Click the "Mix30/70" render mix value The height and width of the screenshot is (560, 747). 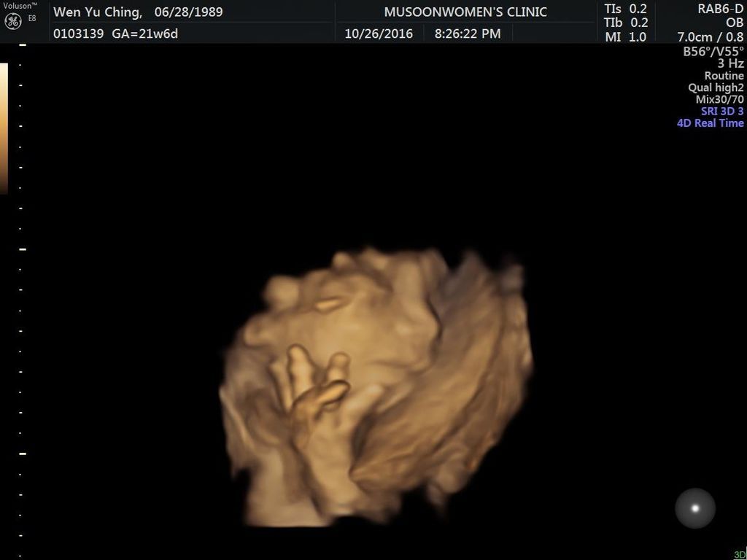719,99
